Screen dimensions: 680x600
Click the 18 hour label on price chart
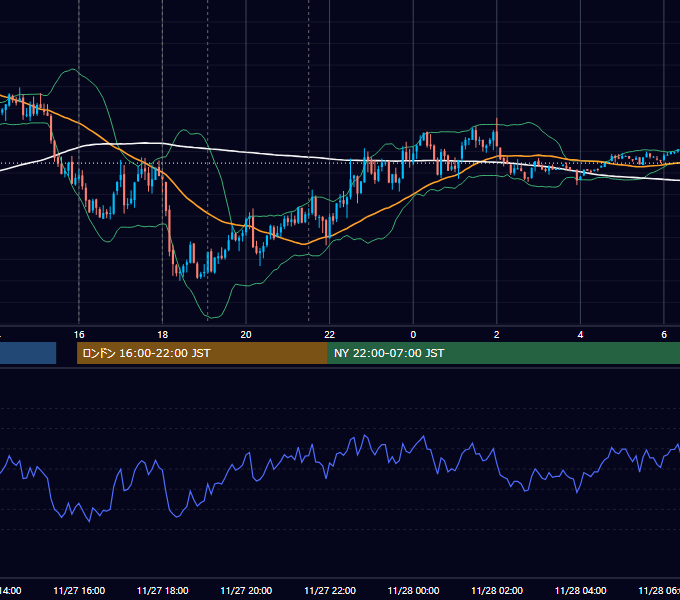[163, 335]
